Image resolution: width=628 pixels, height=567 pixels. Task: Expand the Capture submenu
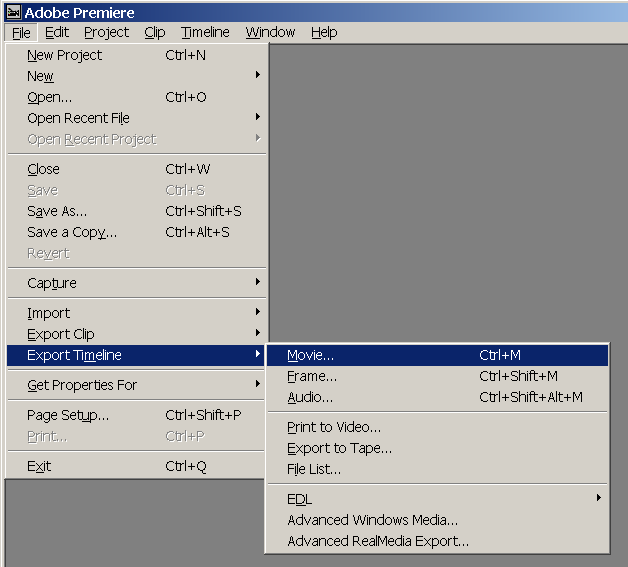[136, 283]
